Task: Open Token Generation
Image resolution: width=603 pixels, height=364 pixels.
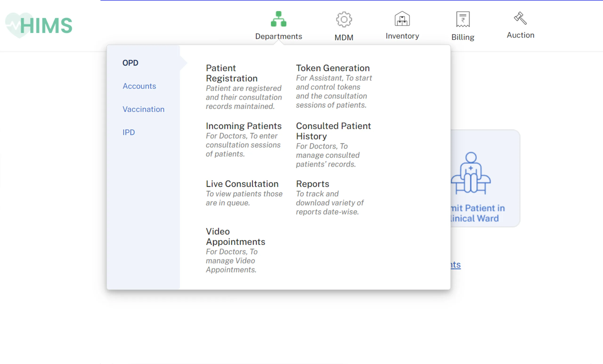Action: pyautogui.click(x=333, y=68)
